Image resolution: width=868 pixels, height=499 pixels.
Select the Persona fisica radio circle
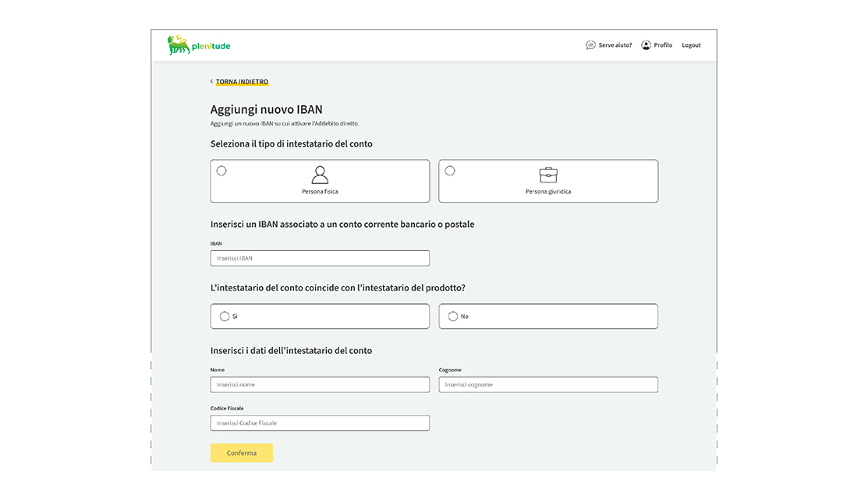(221, 171)
